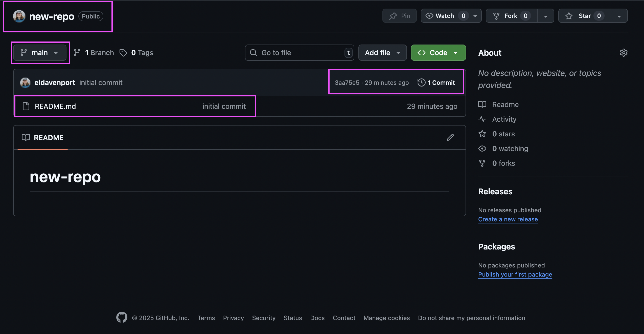Open the eldavenport author link
The image size is (644, 334).
pyautogui.click(x=55, y=82)
